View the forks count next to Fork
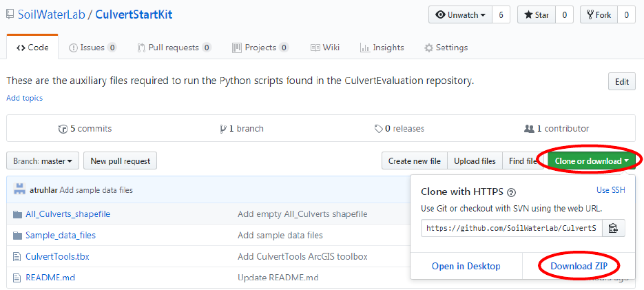 pyautogui.click(x=626, y=14)
